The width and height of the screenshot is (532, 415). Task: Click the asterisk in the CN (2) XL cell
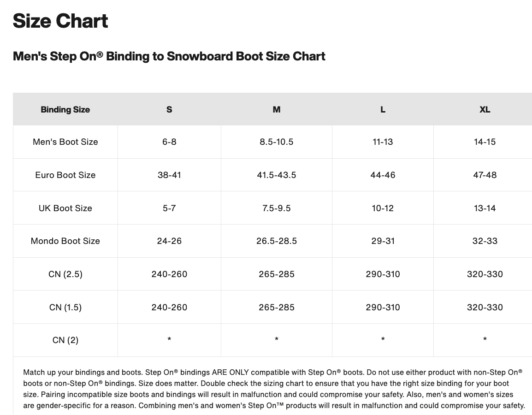[x=485, y=340]
